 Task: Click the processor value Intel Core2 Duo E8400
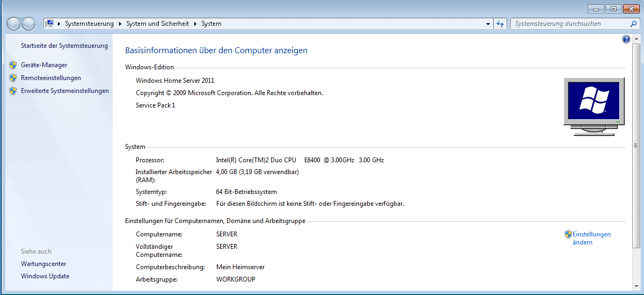300,160
